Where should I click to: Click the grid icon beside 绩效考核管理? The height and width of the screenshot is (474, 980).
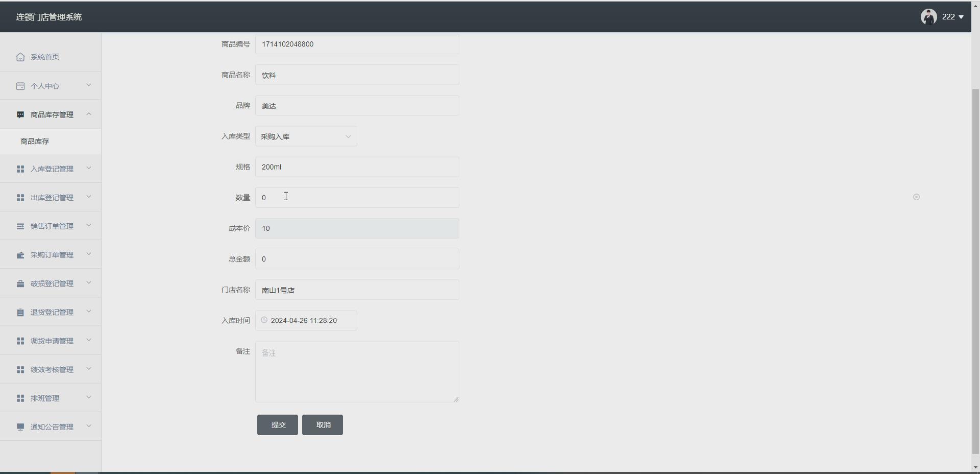20,369
